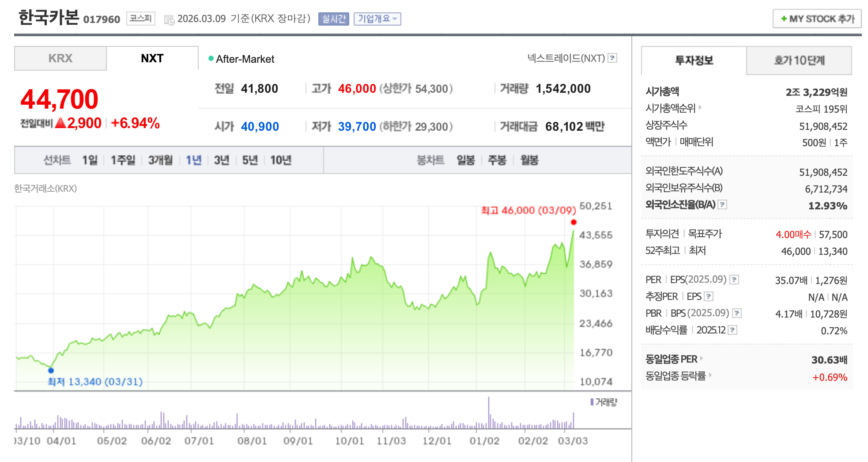This screenshot has width=868, height=462.
Task: Click the stock name 한국카본
Action: (49, 17)
